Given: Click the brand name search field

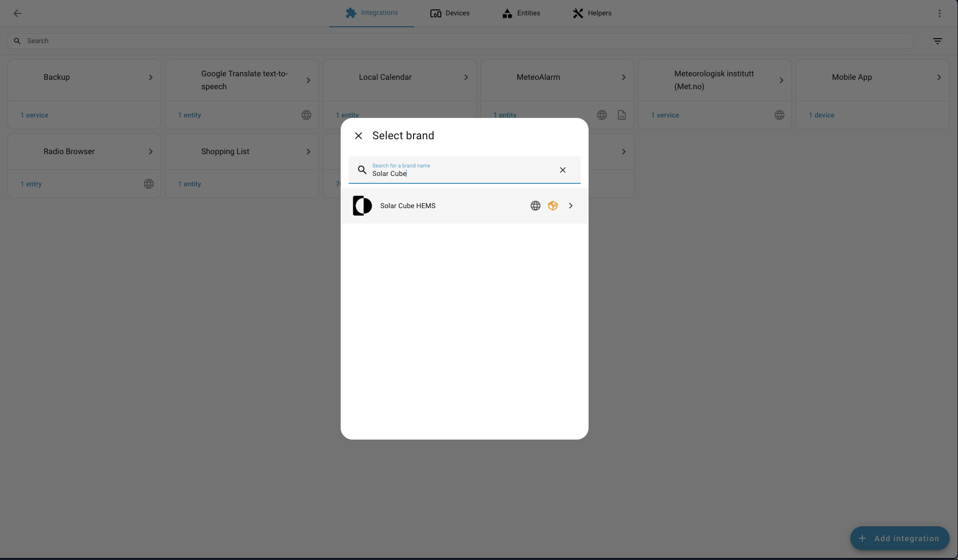Looking at the screenshot, I should click(465, 170).
